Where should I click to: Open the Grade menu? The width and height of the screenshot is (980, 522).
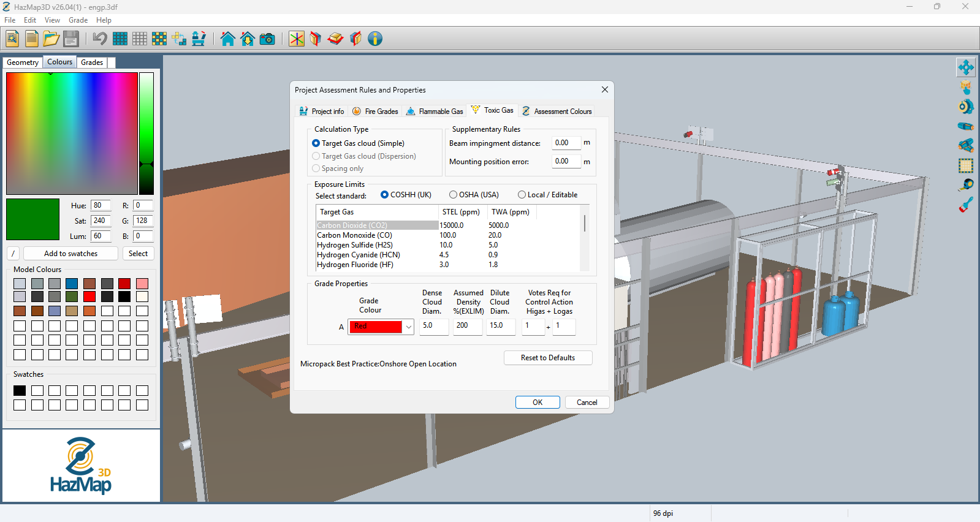point(78,20)
